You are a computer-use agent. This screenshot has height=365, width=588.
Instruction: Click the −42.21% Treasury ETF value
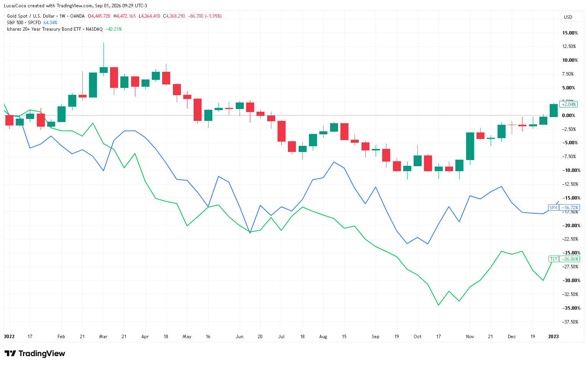113,29
